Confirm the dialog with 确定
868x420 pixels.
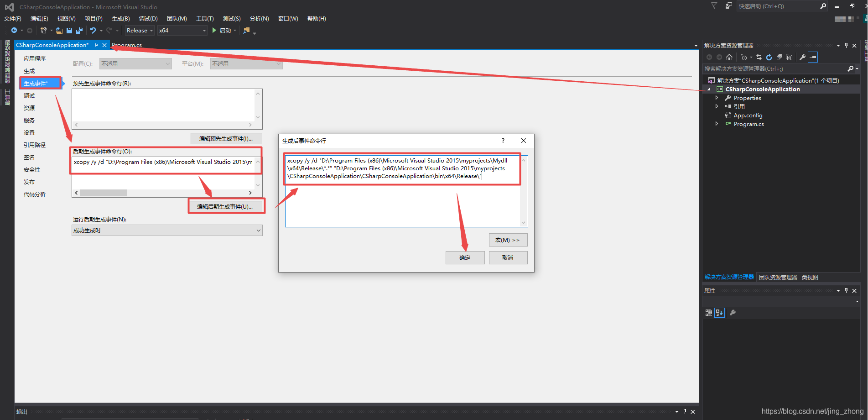(465, 258)
